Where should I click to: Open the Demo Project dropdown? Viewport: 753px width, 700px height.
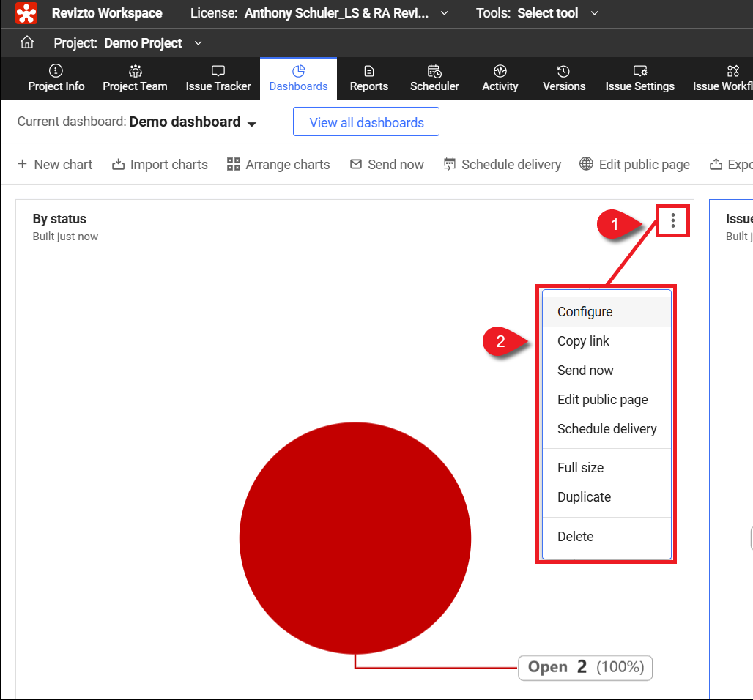[128, 43]
